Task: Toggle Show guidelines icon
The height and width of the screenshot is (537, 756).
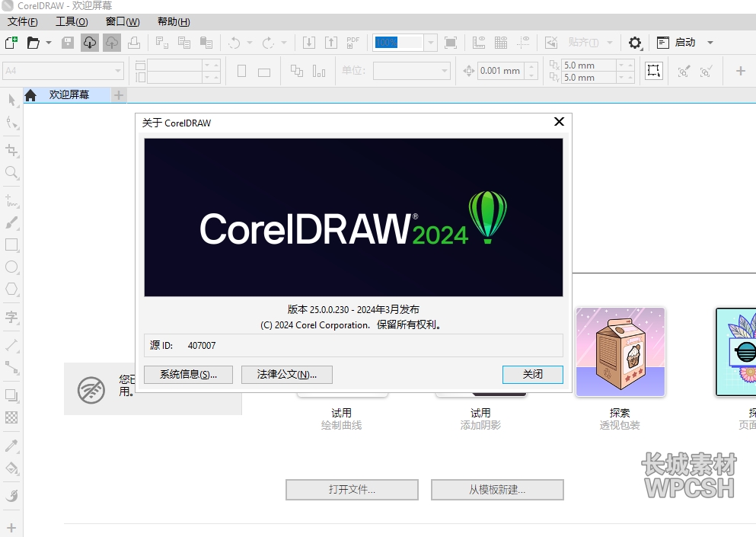Action: point(523,43)
